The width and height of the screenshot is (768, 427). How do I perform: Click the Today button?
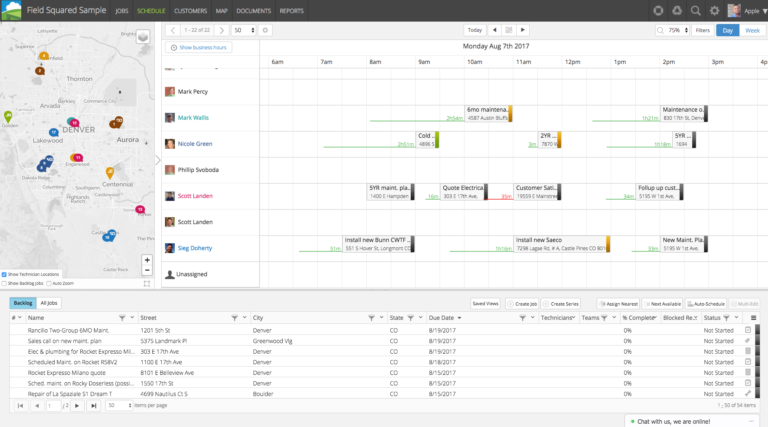pos(475,30)
